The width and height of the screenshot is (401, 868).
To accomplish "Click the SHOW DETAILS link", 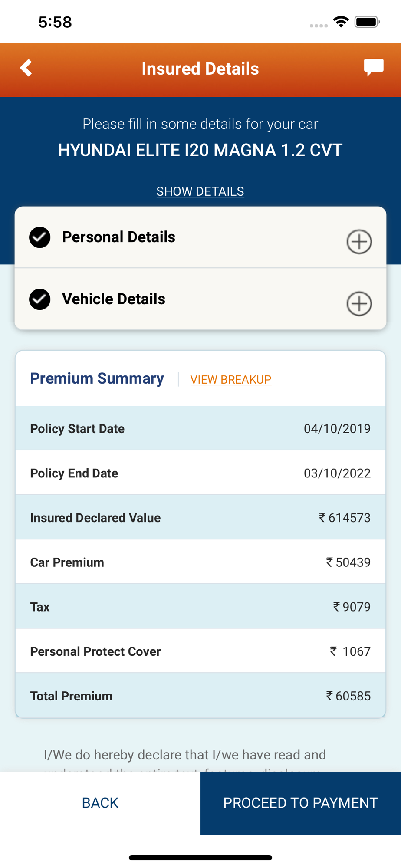I will coord(200,191).
